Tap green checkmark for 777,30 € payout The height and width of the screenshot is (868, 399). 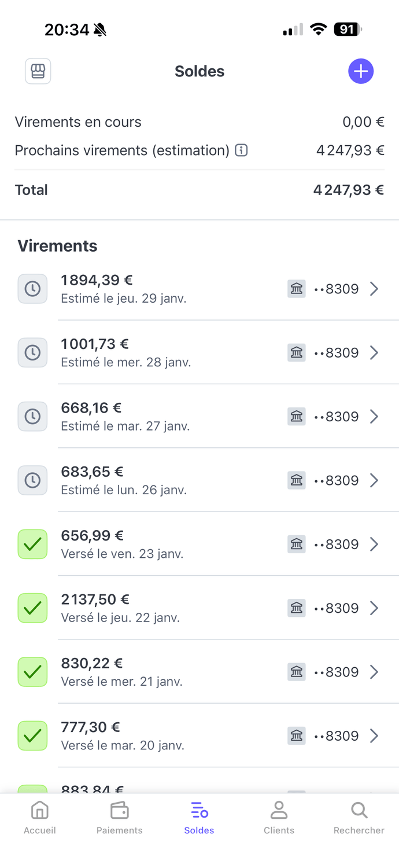click(32, 736)
